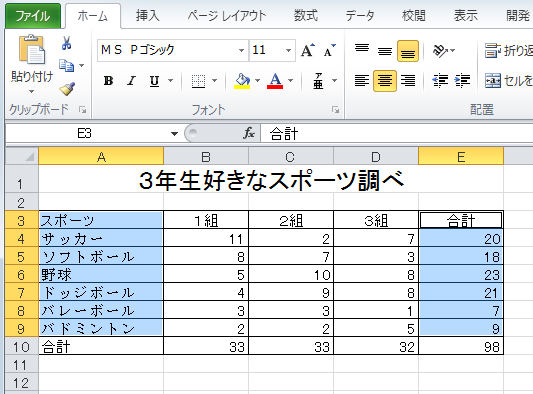Open Font group dialog launcher
Image resolution: width=533 pixels, height=394 pixels.
(336, 110)
